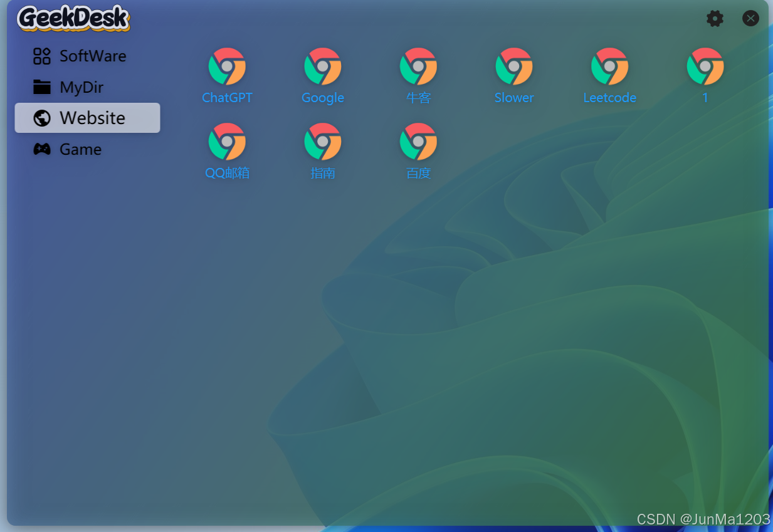
Task: Click the SoftWare grid icon
Action: click(x=42, y=56)
